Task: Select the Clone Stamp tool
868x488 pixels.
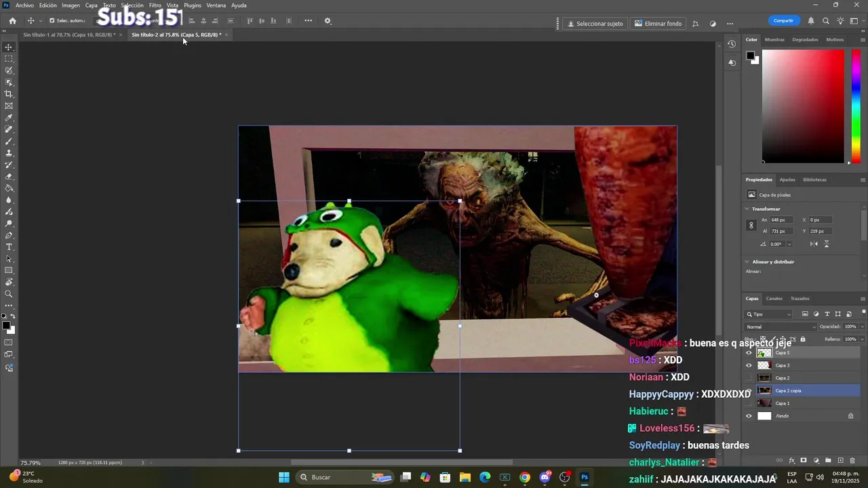Action: [9, 153]
